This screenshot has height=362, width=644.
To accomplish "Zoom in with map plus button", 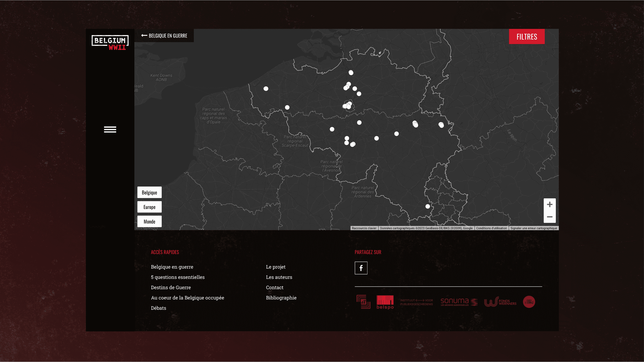I will (x=550, y=204).
